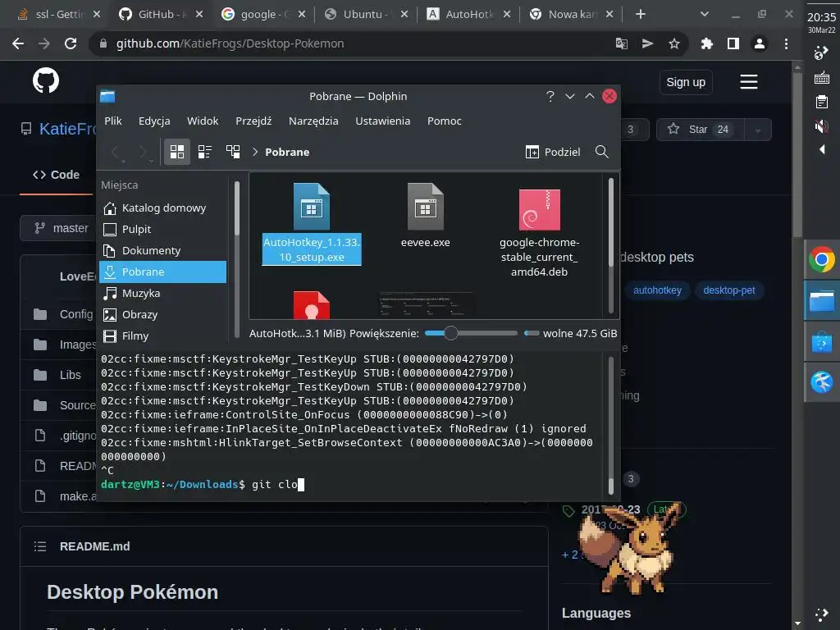Open the Narzędzia menu
This screenshot has height=630, width=840.
313,121
